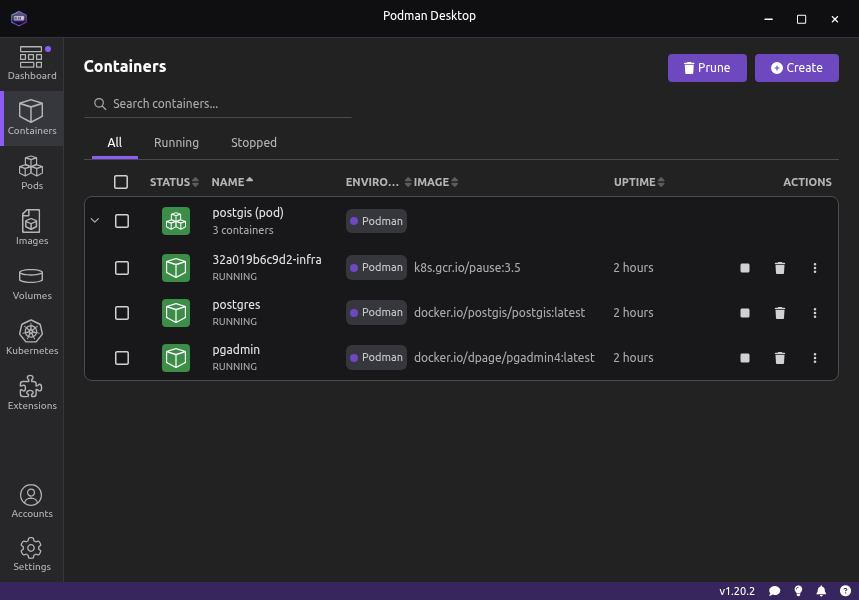Image resolution: width=859 pixels, height=600 pixels.
Task: Delete the postgres container
Action: click(x=780, y=313)
